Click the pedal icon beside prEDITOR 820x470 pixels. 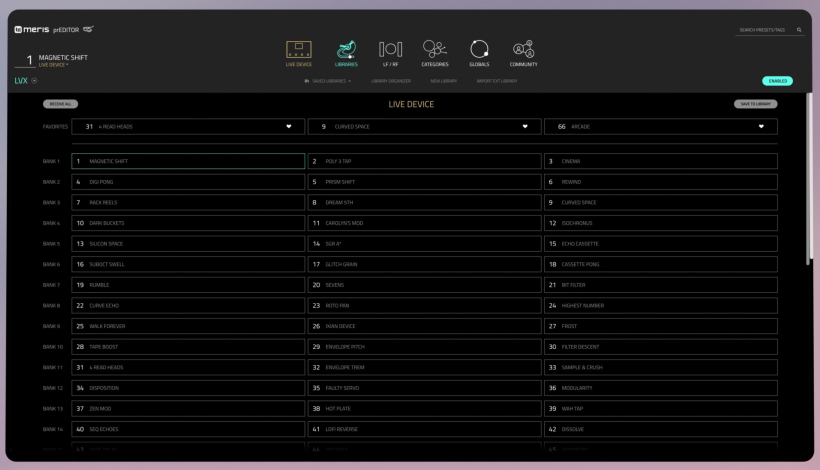click(88, 29)
